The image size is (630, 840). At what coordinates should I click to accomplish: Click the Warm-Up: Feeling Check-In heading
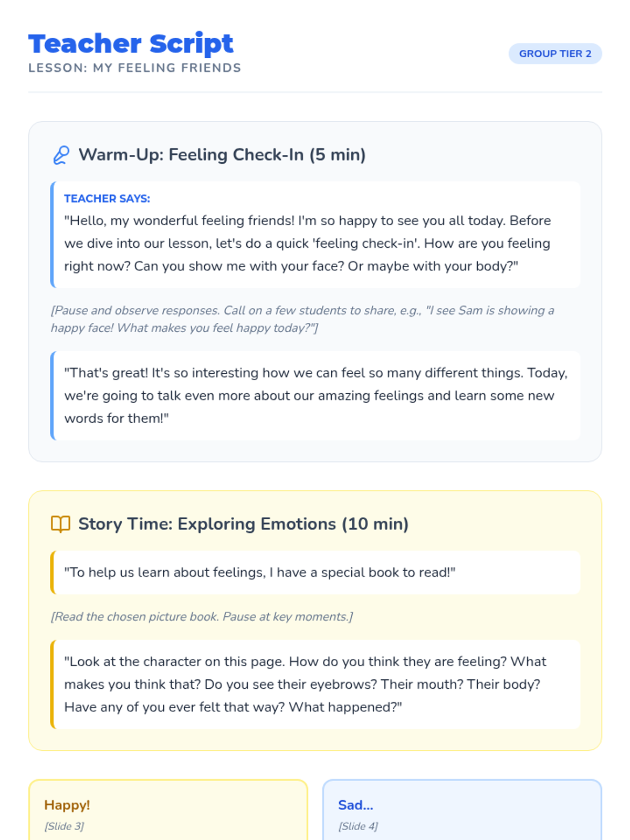222,155
